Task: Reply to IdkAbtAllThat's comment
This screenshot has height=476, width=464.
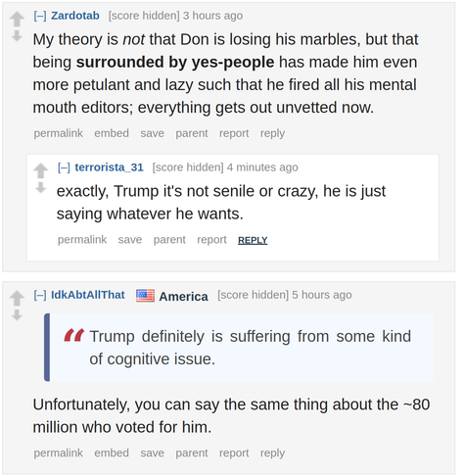Action: [x=272, y=453]
